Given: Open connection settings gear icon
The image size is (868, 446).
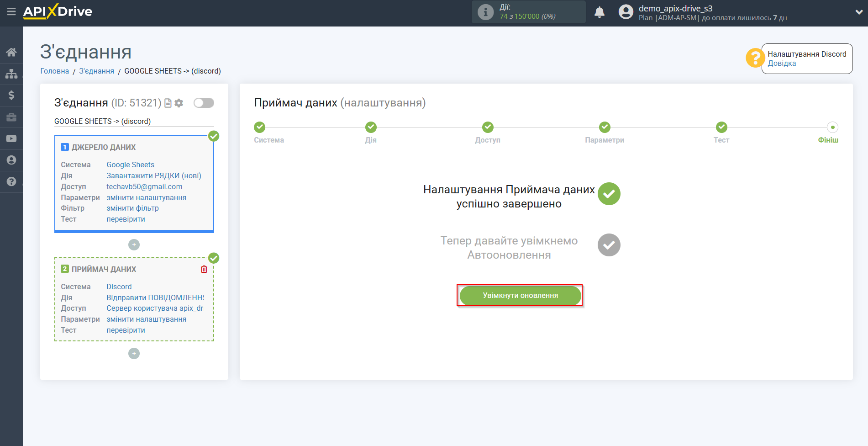Looking at the screenshot, I should click(179, 103).
